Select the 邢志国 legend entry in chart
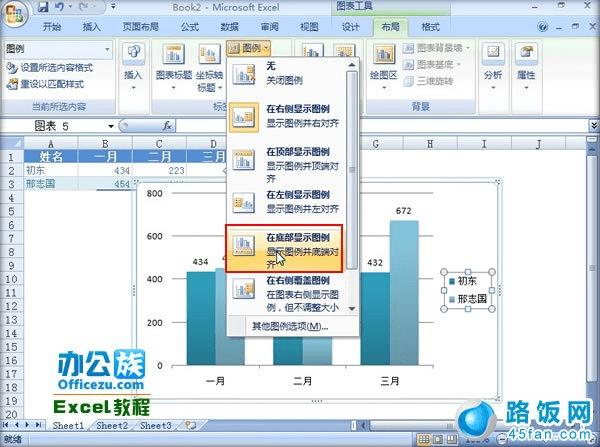600x447 pixels. pyautogui.click(x=468, y=299)
